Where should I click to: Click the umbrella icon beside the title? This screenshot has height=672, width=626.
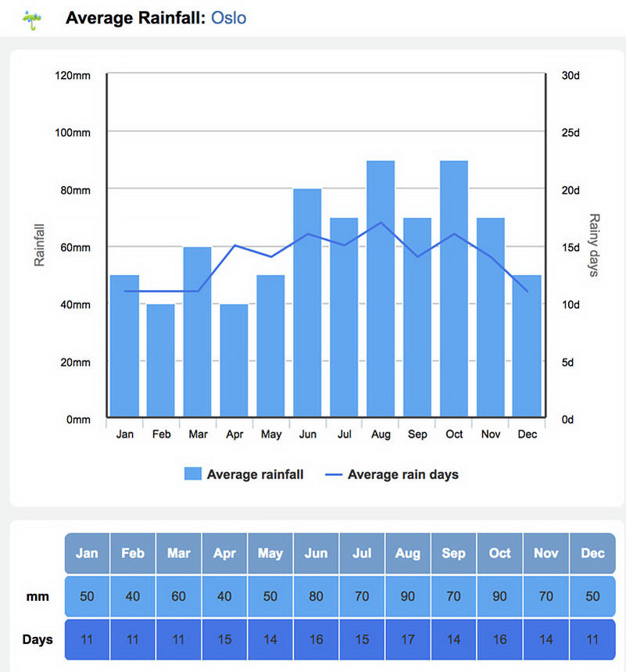pos(32,20)
